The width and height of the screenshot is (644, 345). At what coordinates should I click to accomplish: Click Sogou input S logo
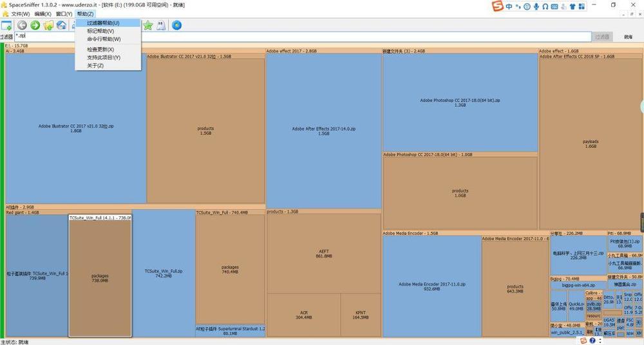pyautogui.click(x=498, y=6)
